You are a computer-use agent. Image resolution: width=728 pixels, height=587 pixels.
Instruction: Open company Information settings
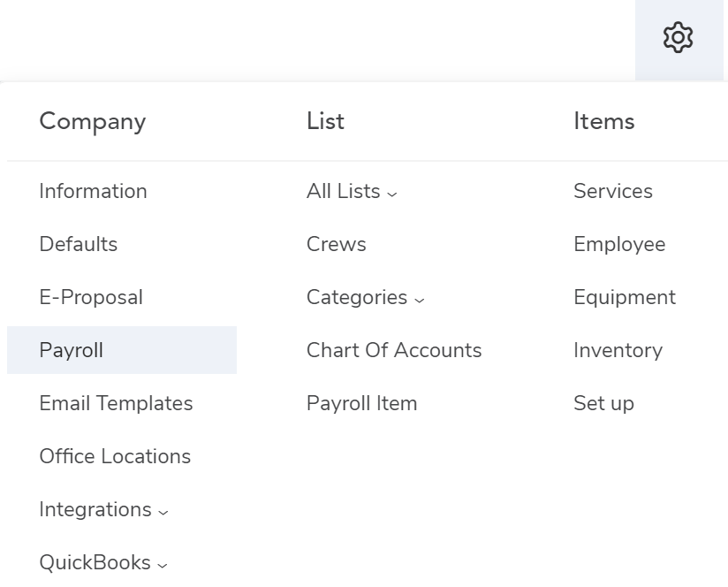[93, 192]
